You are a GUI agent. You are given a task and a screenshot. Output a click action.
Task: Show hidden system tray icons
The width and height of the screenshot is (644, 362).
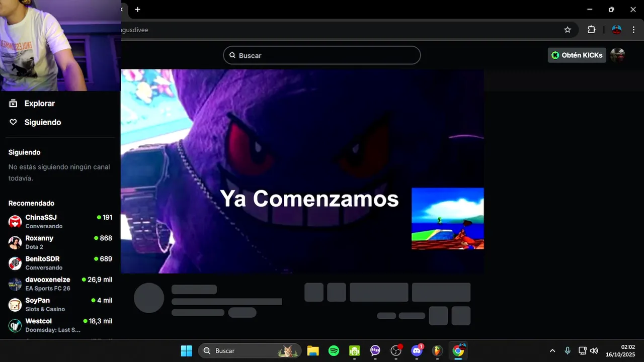pos(552,350)
